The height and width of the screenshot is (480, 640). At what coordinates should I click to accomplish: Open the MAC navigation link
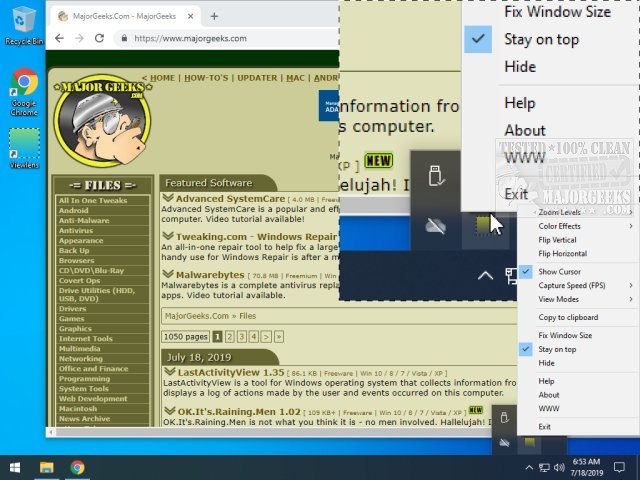coord(295,78)
